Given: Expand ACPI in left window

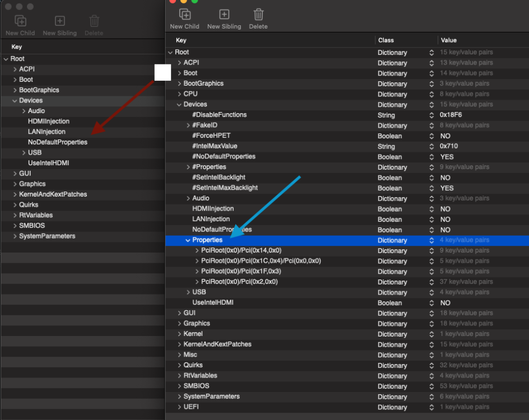Looking at the screenshot, I should [x=15, y=69].
